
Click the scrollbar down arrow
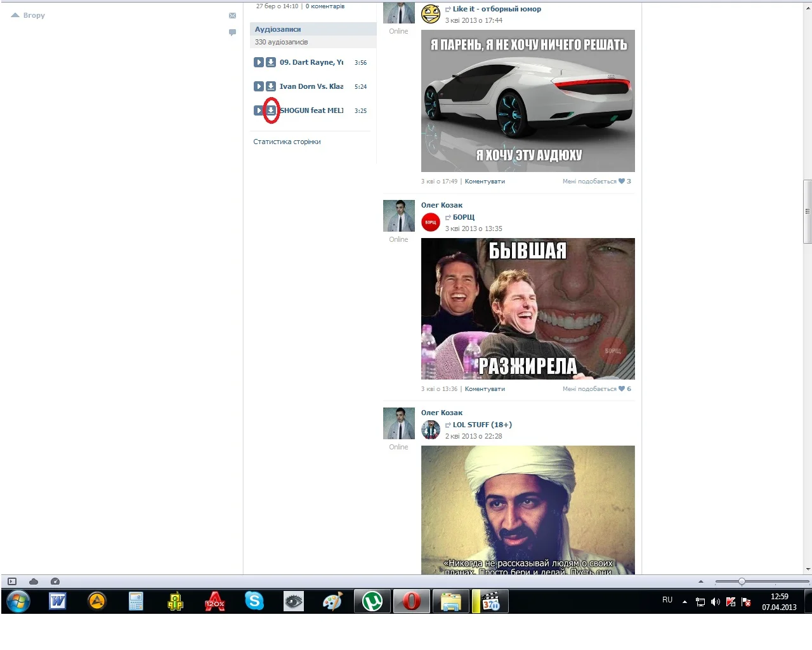point(808,569)
